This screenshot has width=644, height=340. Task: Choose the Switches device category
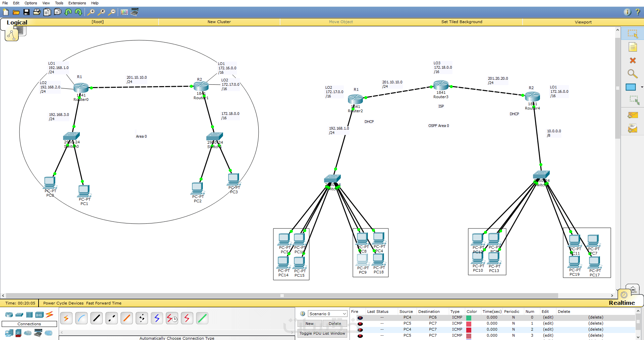(x=19, y=315)
